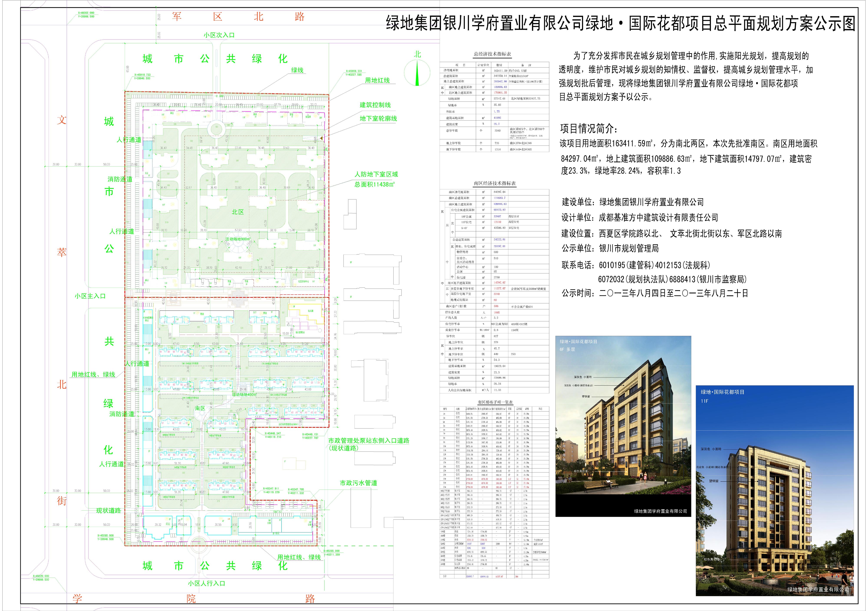This screenshot has height=611, width=868.
Task: Click the 市政污水管道 label
Action: 358,483
